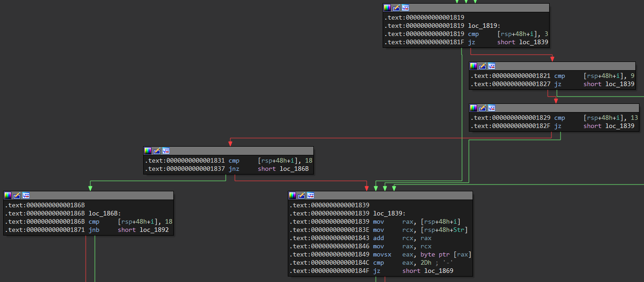Click color icon on the 'cmp i, 13' block
644x282 pixels.
click(x=473, y=108)
